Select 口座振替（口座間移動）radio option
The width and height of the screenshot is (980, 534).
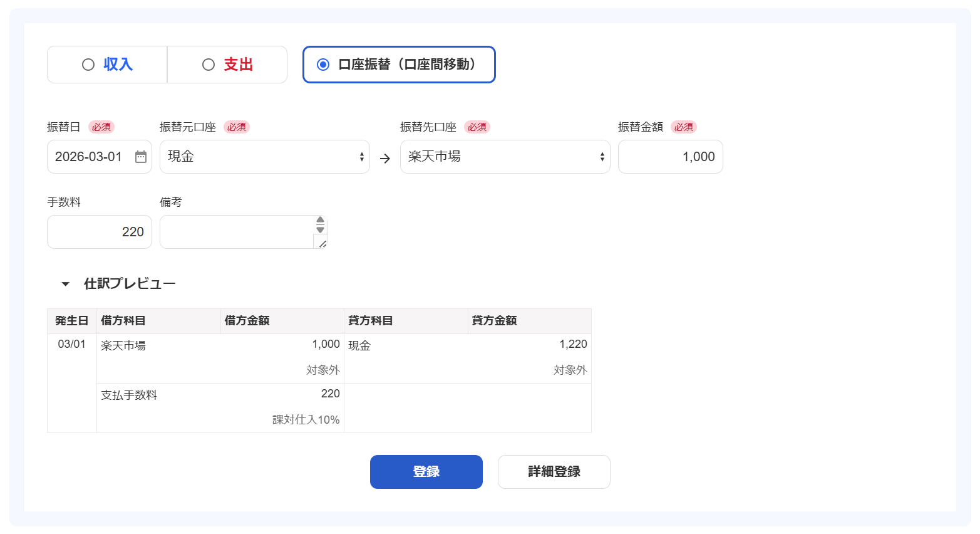[399, 65]
